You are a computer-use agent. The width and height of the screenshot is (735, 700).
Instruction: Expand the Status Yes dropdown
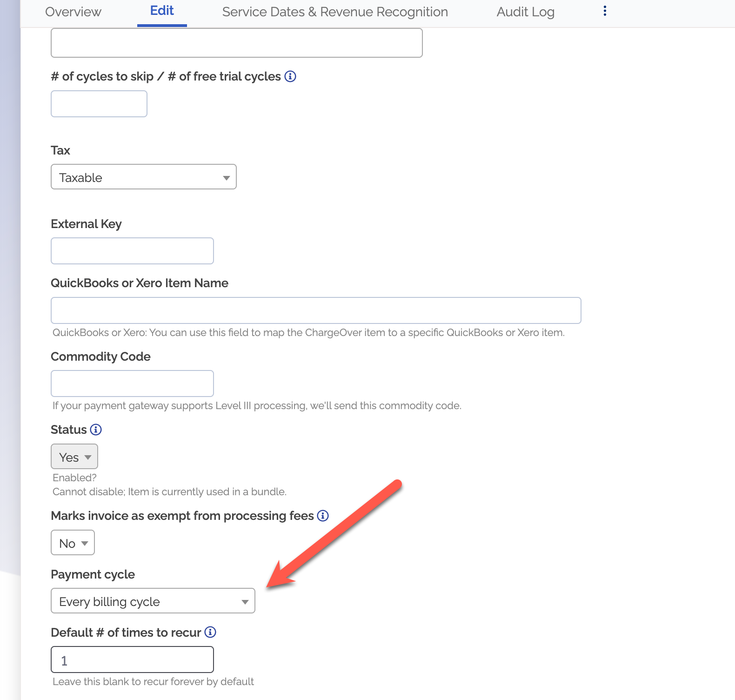74,457
